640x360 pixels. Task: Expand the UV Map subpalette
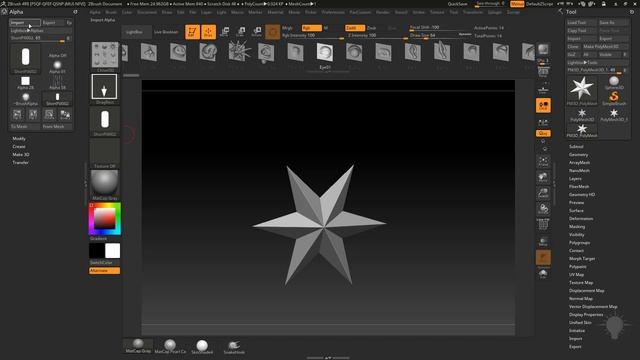click(576, 275)
